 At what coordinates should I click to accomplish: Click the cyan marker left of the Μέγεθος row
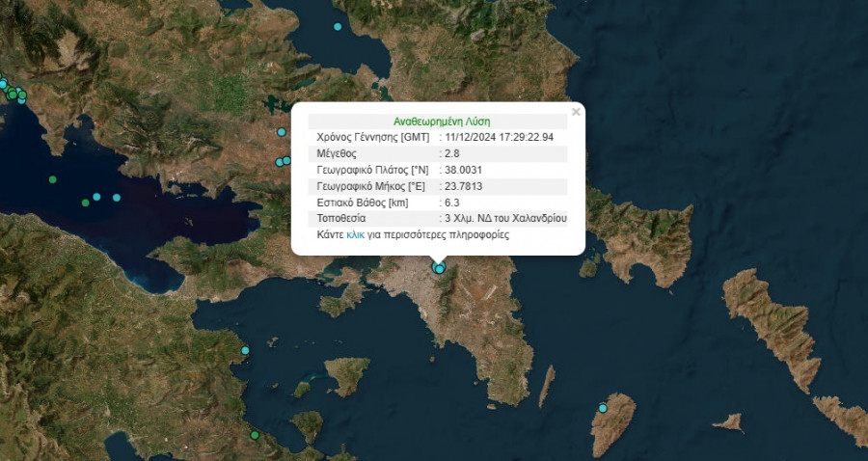point(282,132)
